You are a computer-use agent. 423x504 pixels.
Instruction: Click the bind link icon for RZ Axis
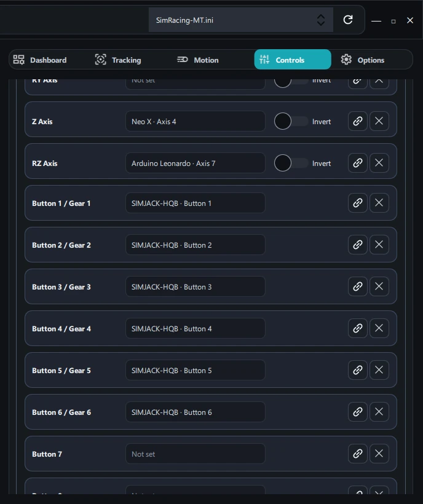[358, 163]
